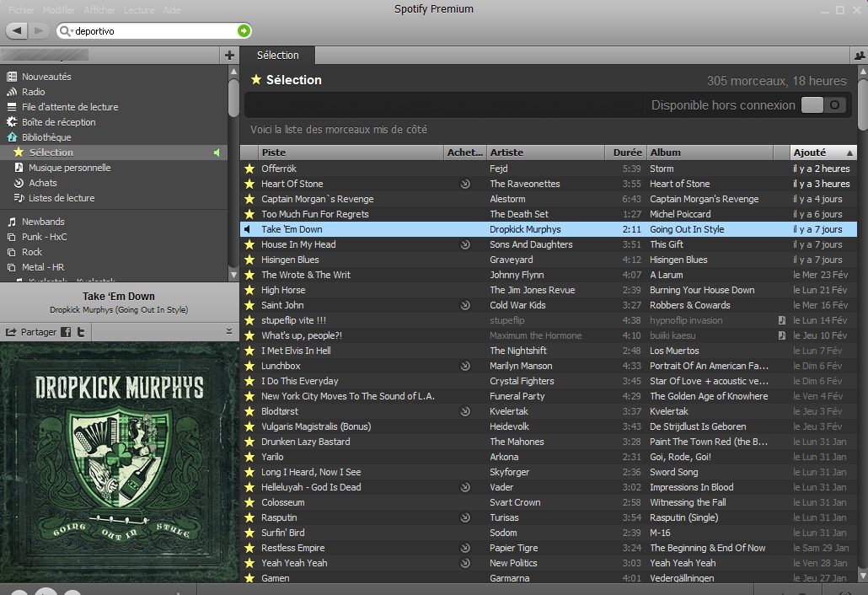Open the Fichier menu
This screenshot has width=868, height=595.
pos(21,10)
